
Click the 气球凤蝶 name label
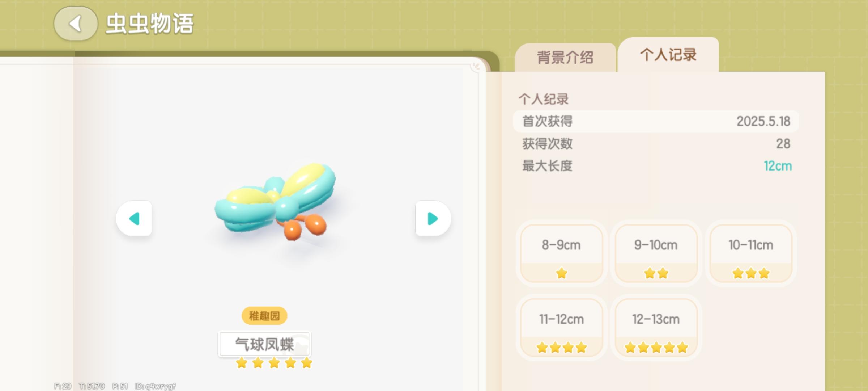pos(264,344)
